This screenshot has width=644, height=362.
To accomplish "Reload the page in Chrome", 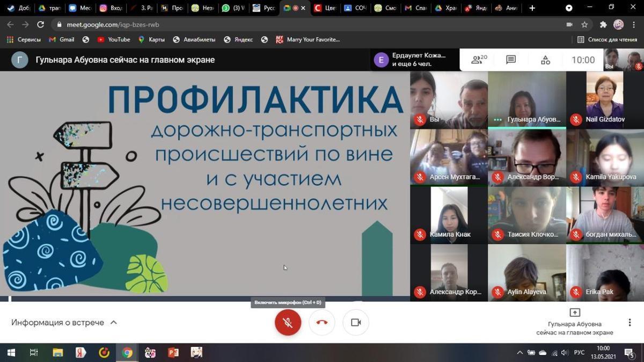I will click(40, 25).
